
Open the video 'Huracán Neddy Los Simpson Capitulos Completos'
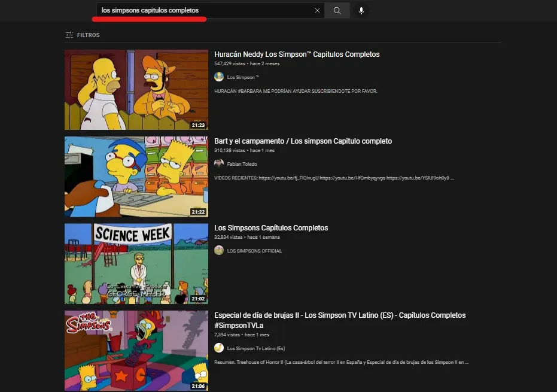tap(297, 54)
